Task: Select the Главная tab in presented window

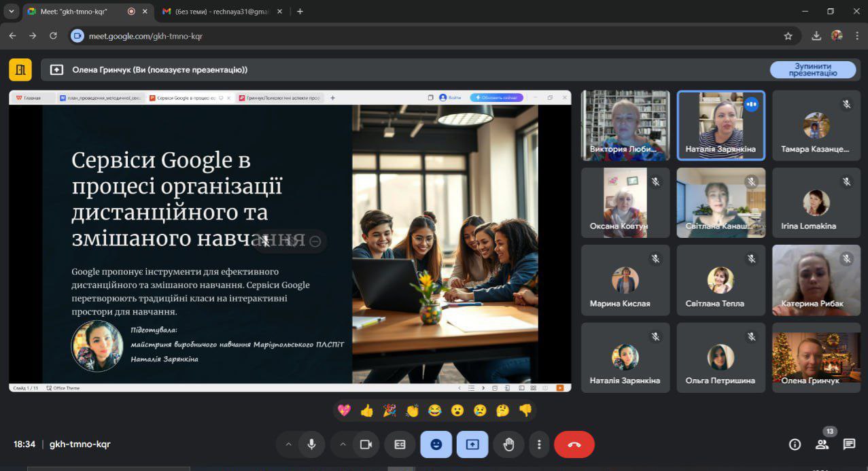Action: click(33, 98)
